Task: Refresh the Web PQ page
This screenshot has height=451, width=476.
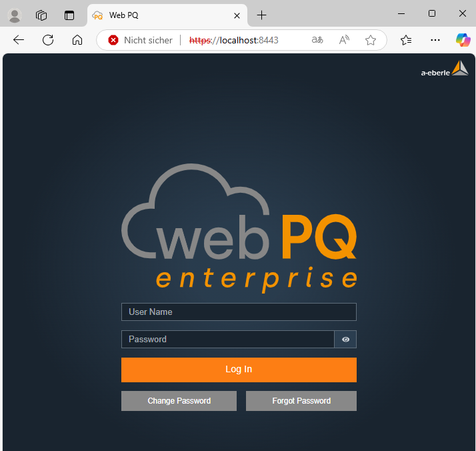Action: click(x=48, y=40)
